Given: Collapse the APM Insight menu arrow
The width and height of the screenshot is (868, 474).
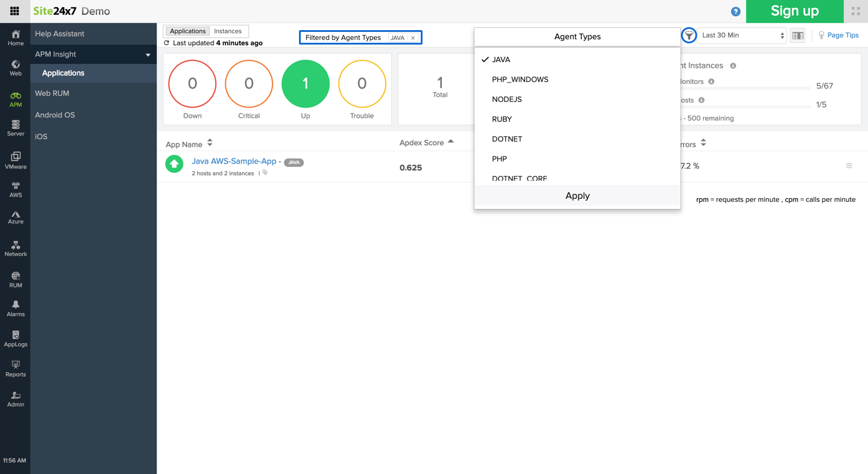Looking at the screenshot, I should tap(148, 55).
